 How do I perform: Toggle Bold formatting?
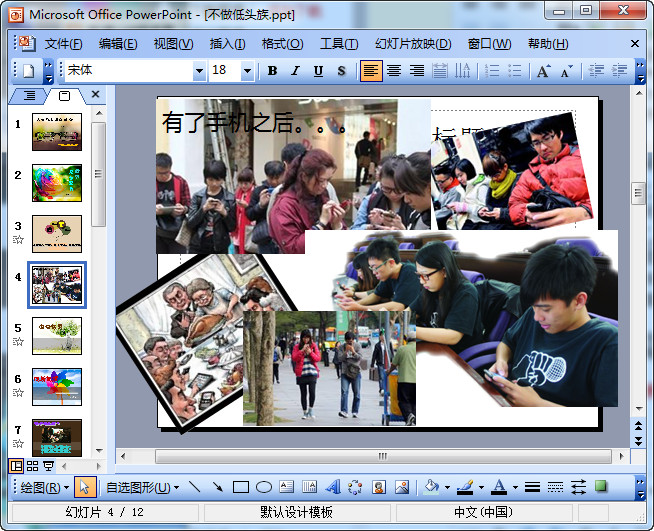pyautogui.click(x=272, y=70)
